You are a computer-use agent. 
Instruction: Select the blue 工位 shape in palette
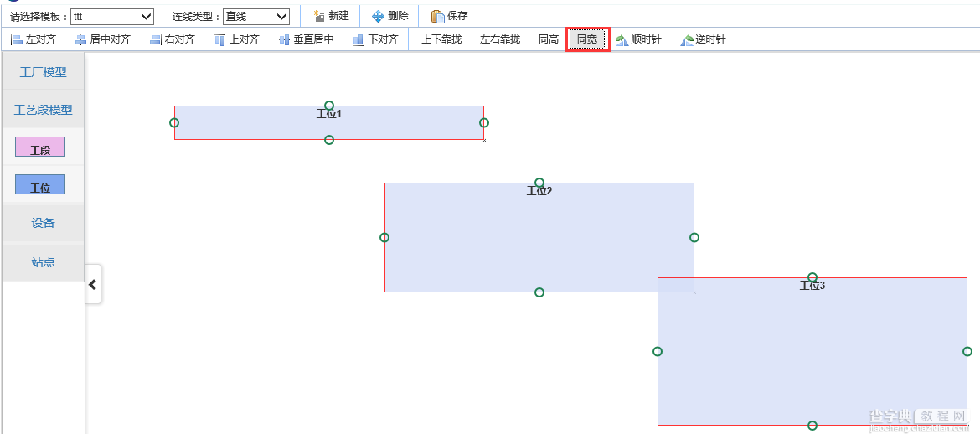[40, 184]
